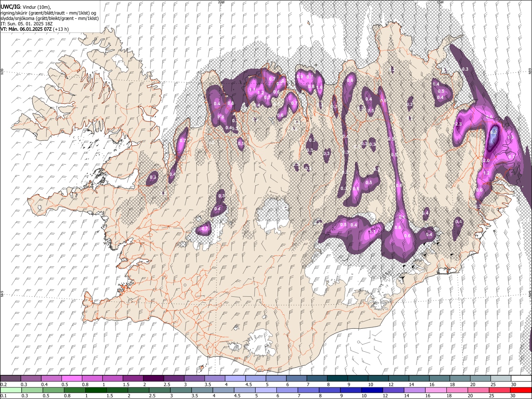The width and height of the screenshot is (532, 399).
Task: Select the pale gray upper swatch at 25
Action: tap(500, 379)
